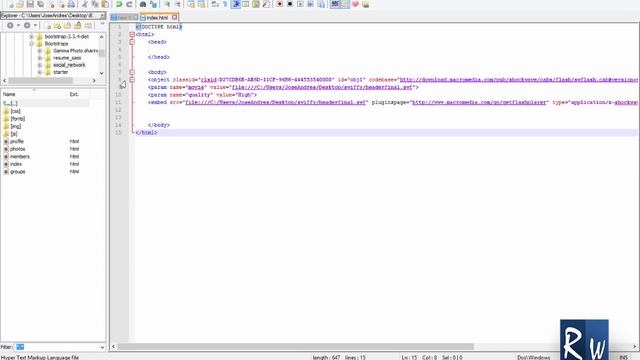Toggle synchronized vertical scrolling
The width and height of the screenshot is (640, 360).
coord(191,4)
